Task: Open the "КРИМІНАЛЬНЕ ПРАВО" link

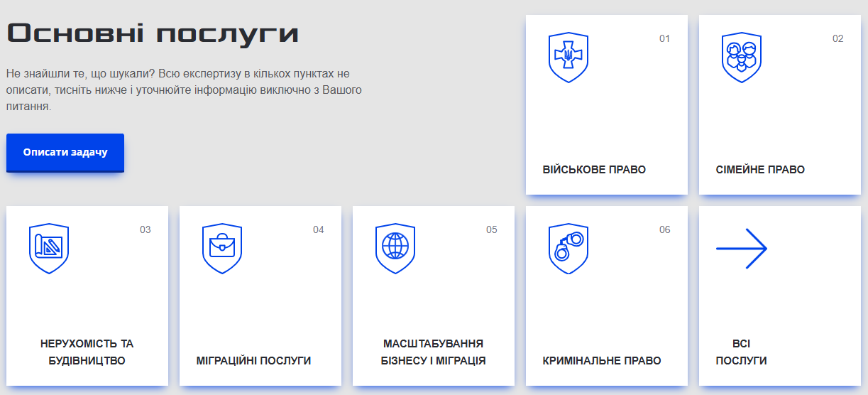Action: pyautogui.click(x=602, y=361)
